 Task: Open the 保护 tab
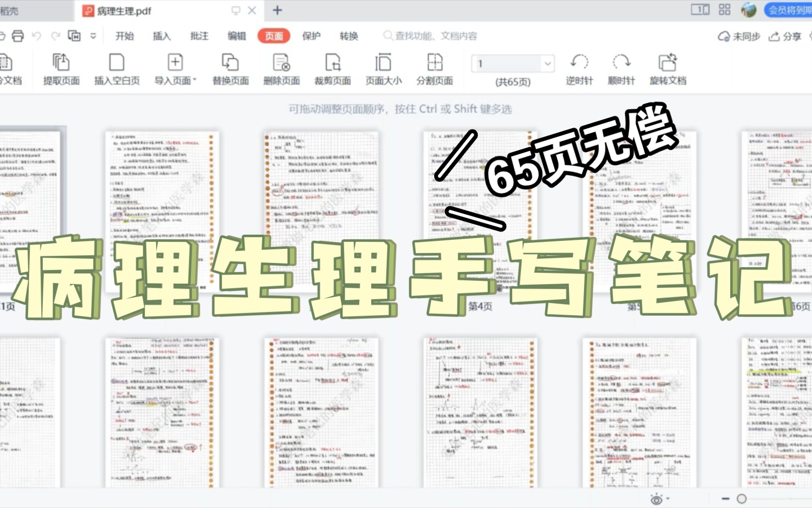[311, 36]
